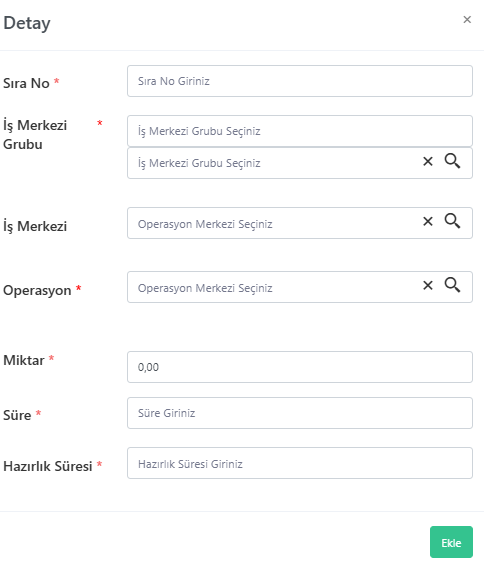Clear the Operasyon field using X icon
This screenshot has height=564, width=484.
point(428,285)
